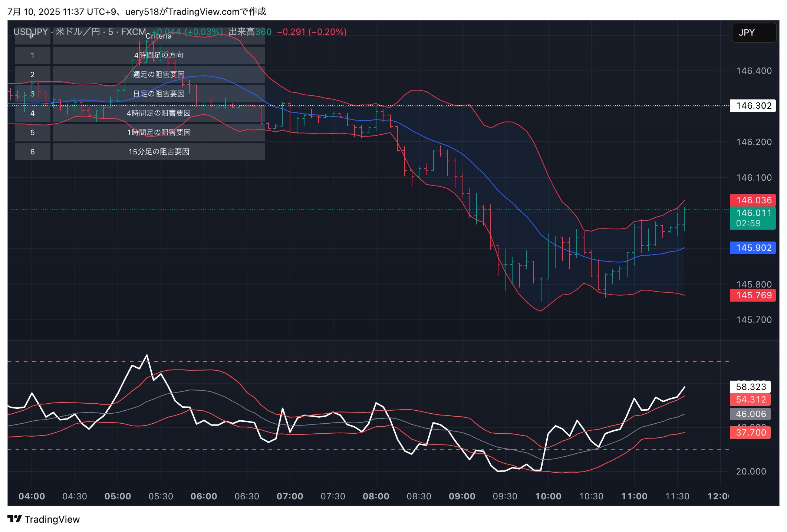Click the 1時間足の阻害要因 row
Viewport: 787px width, 532px height.
pyautogui.click(x=158, y=132)
